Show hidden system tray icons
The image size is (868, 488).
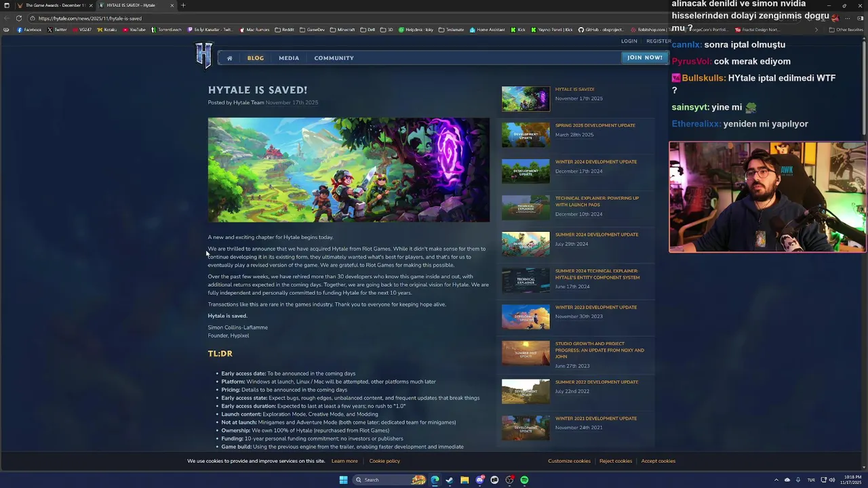pos(776,480)
